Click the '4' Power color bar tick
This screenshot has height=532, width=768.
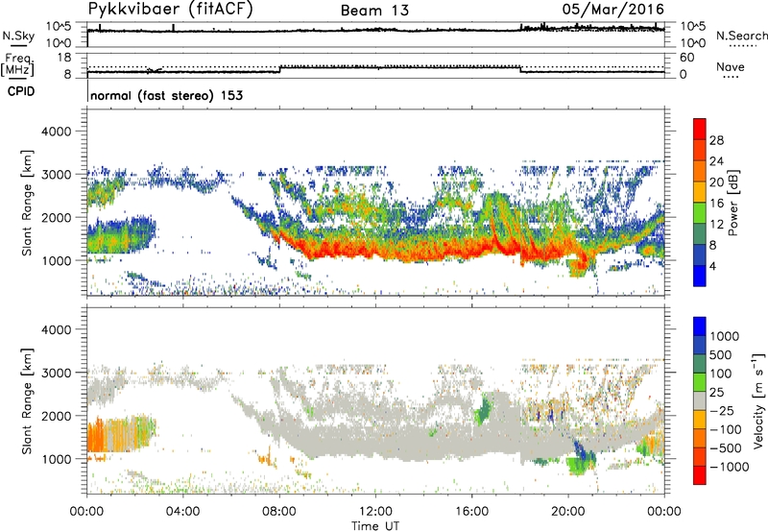(712, 266)
